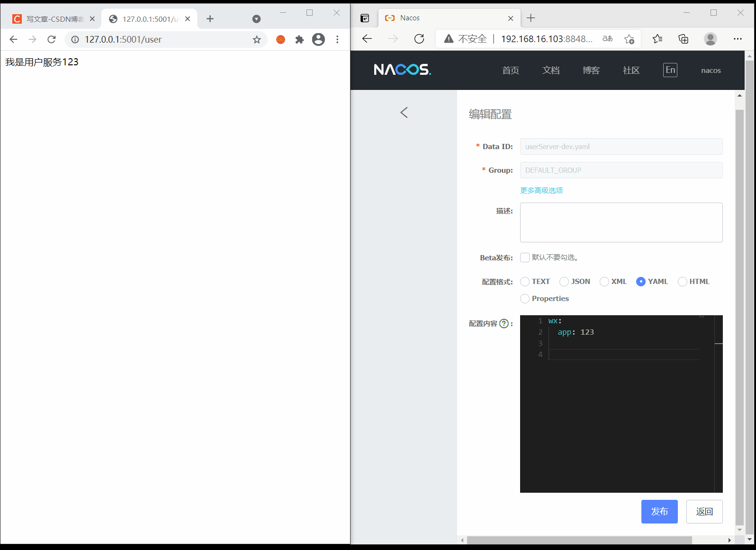This screenshot has height=550, width=756.
Task: Open the Edge profile avatar
Action: 710,39
